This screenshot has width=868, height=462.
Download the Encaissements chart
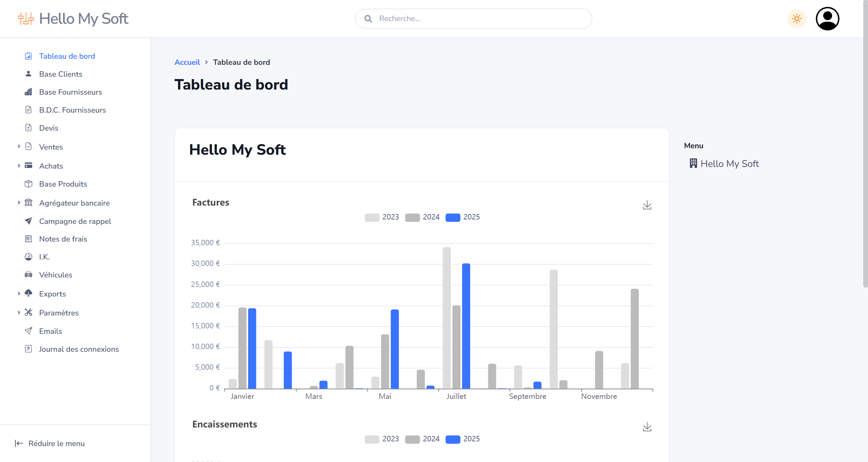tap(647, 427)
